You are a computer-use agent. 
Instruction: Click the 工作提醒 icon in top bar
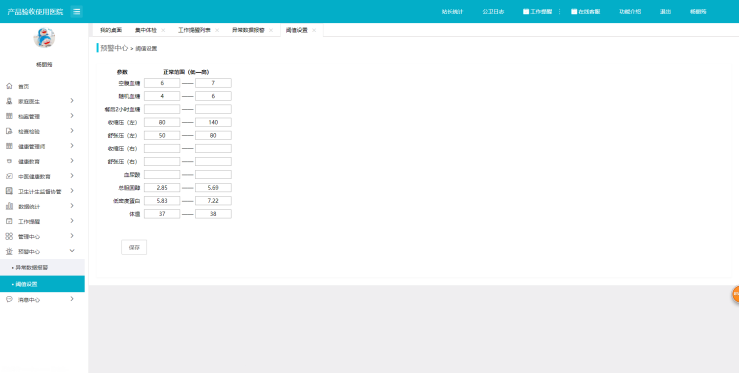point(526,11)
